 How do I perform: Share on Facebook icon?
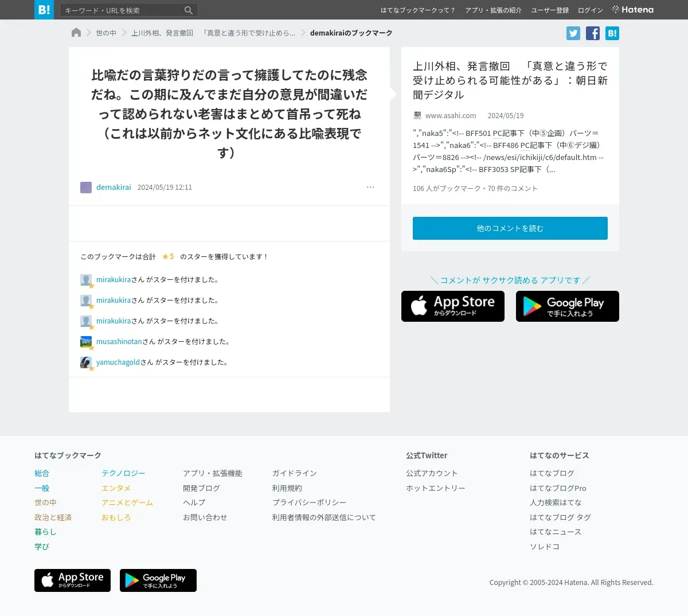593,33
